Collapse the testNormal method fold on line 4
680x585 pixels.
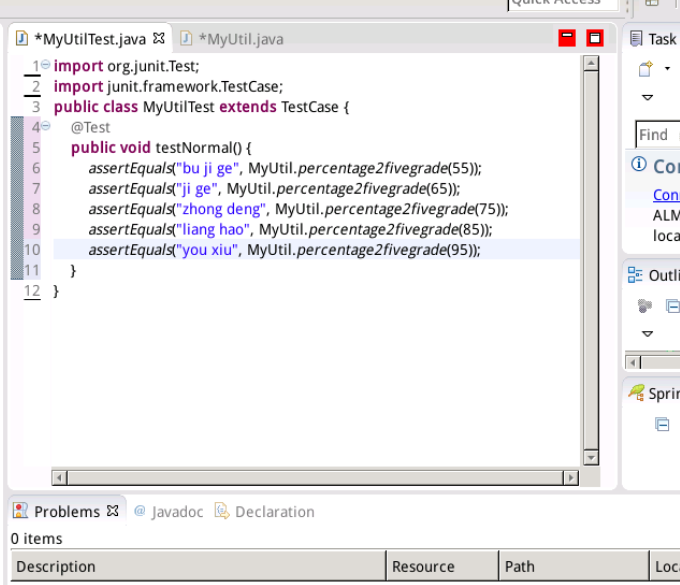pyautogui.click(x=46, y=126)
